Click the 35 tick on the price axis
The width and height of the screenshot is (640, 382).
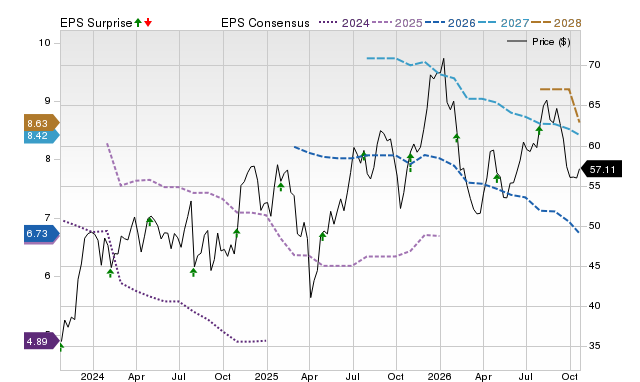[594, 346]
